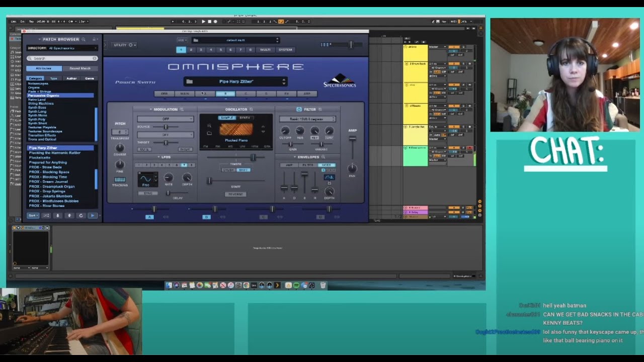Open soundsource folder icon in oscillator display
The width and height of the screenshot is (644, 362).
tap(209, 133)
